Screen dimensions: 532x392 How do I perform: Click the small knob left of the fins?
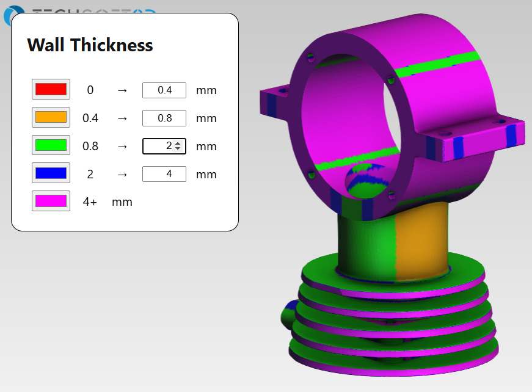[x=290, y=313]
